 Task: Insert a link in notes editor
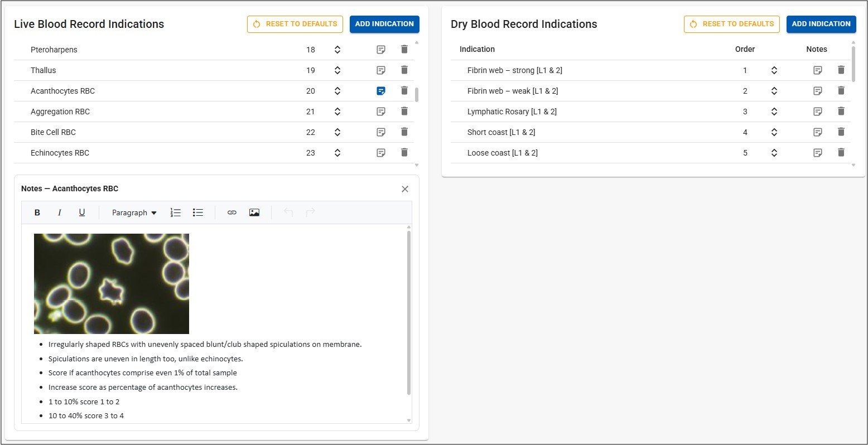coord(232,212)
